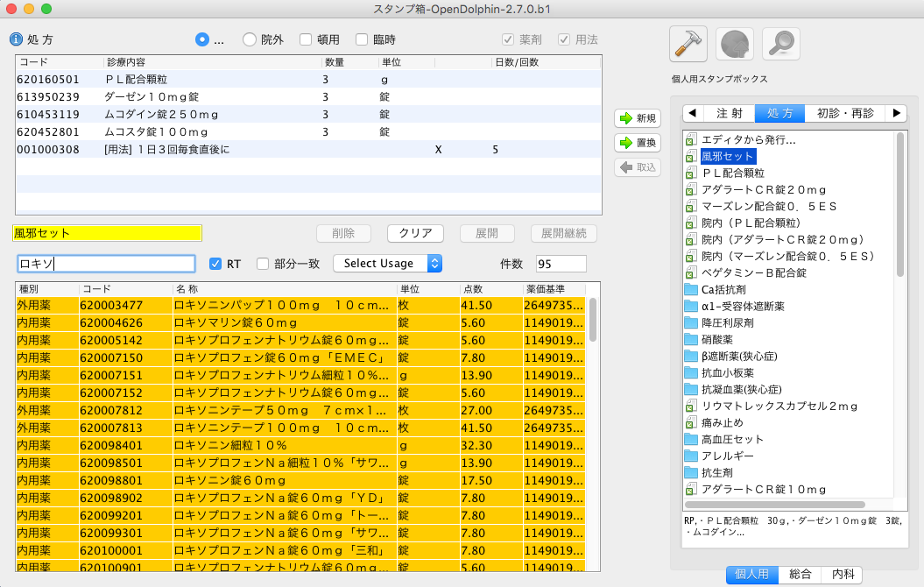This screenshot has height=587, width=924.
Task: Toggle the 臨時 checkbox
Action: pyautogui.click(x=362, y=39)
